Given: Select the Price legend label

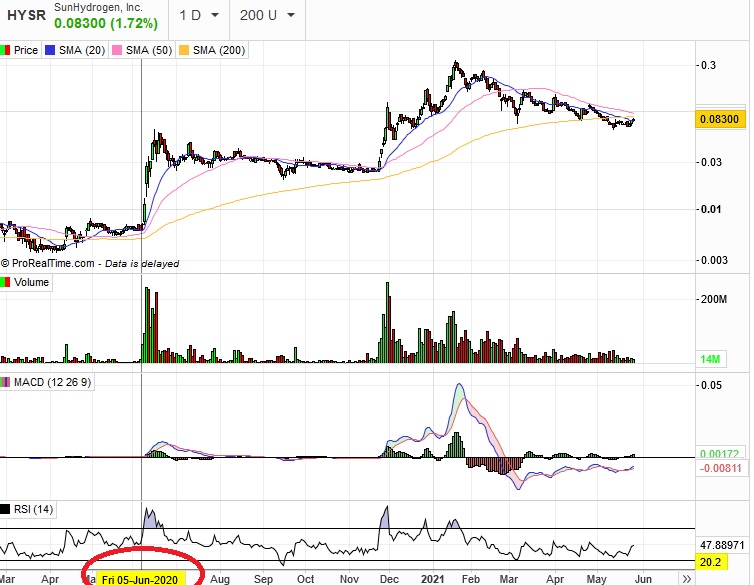Looking at the screenshot, I should [x=26, y=50].
